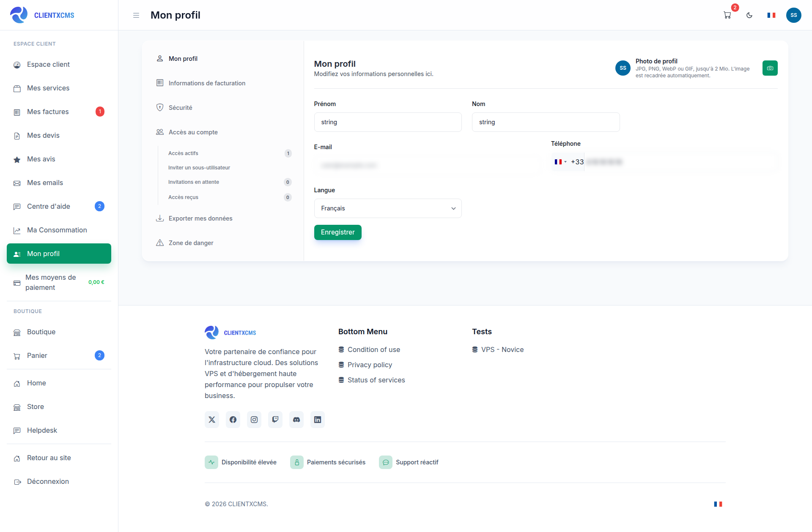Click the Enregistrer button

pos(337,232)
